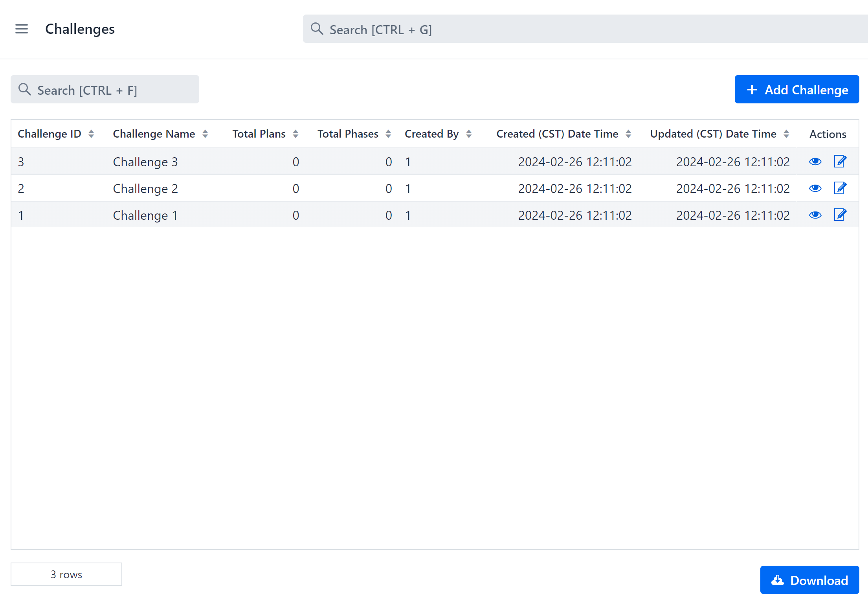
Task: Edit Challenge 1 with pencil icon
Action: coord(840,215)
